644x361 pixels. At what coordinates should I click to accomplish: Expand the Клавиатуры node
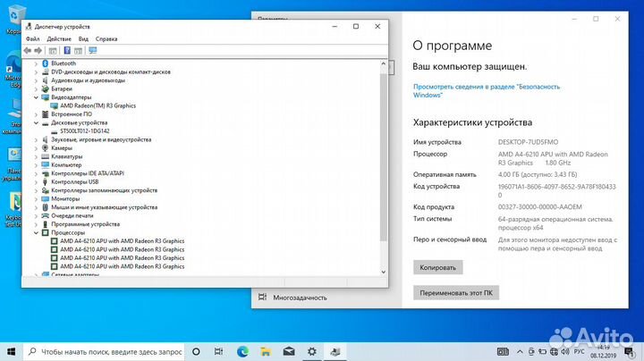(x=36, y=156)
